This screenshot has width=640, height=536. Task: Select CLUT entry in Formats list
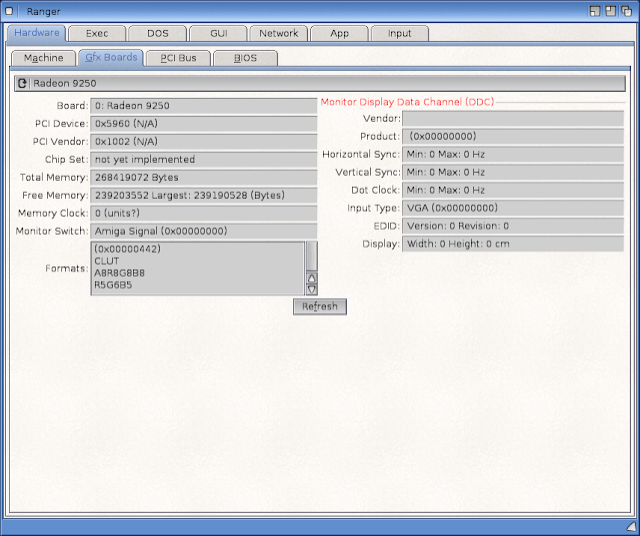point(106,260)
